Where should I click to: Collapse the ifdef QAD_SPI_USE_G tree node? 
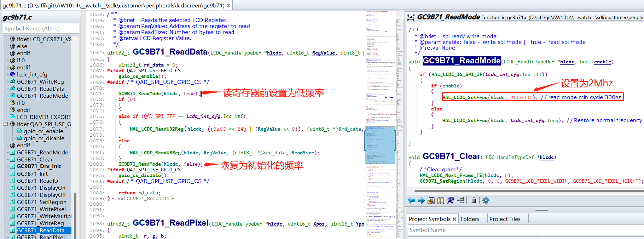click(6, 124)
